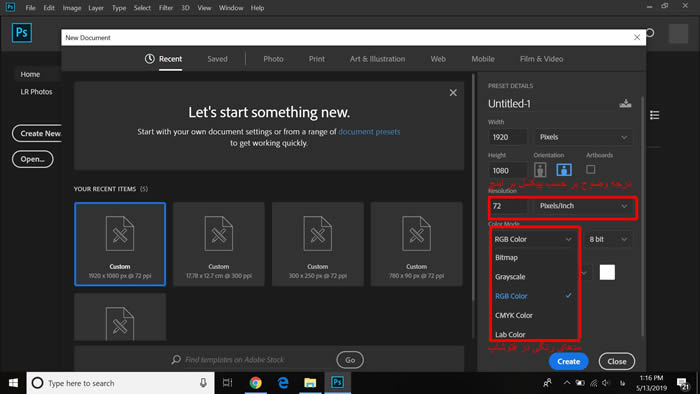Click the Photoshop logo on the home screen

click(x=21, y=33)
